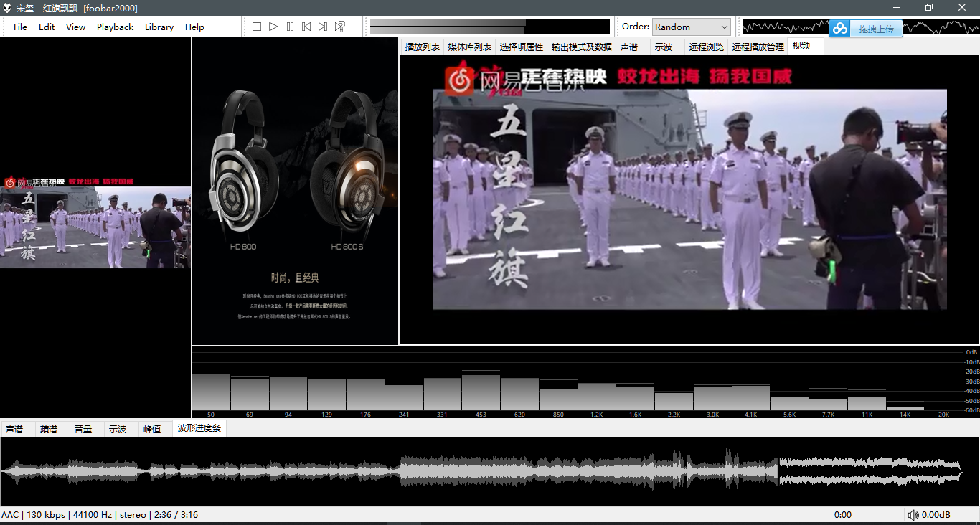Expand the Playback menu
This screenshot has height=525, width=980.
115,27
